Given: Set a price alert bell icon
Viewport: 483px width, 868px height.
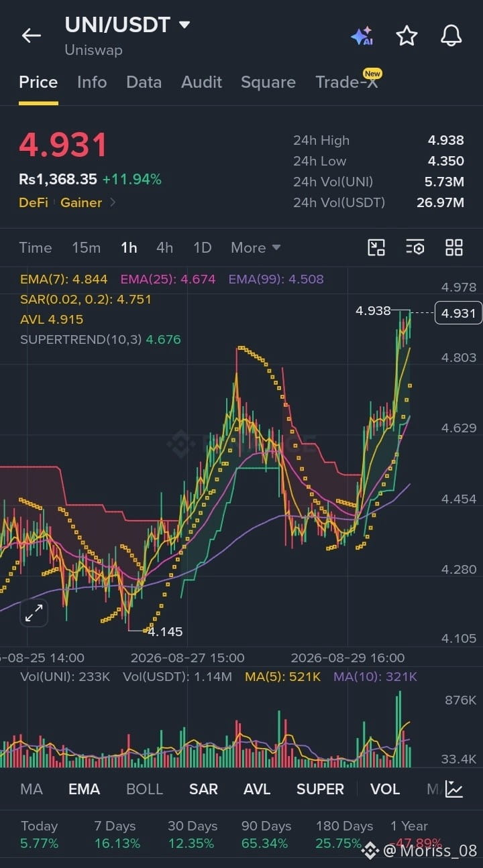Looking at the screenshot, I should pyautogui.click(x=451, y=36).
